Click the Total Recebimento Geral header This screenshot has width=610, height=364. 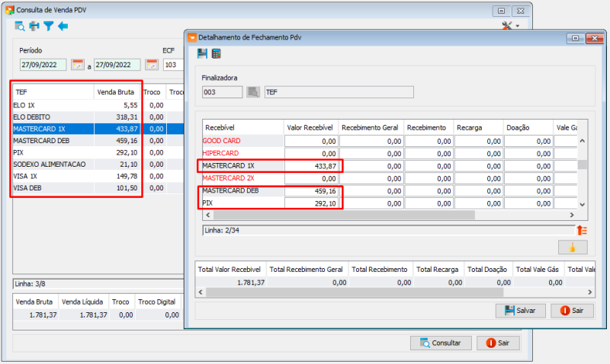(x=307, y=270)
